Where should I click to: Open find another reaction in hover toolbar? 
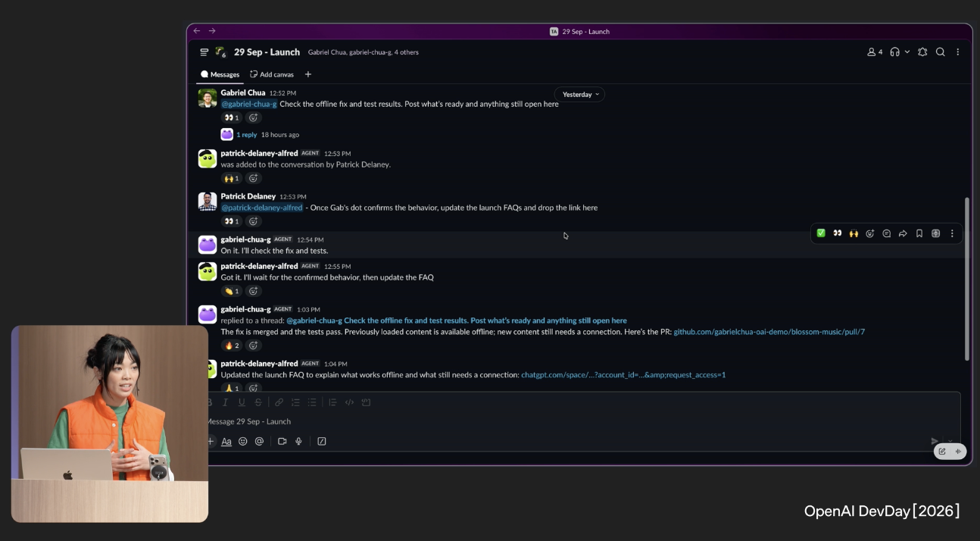[870, 233]
